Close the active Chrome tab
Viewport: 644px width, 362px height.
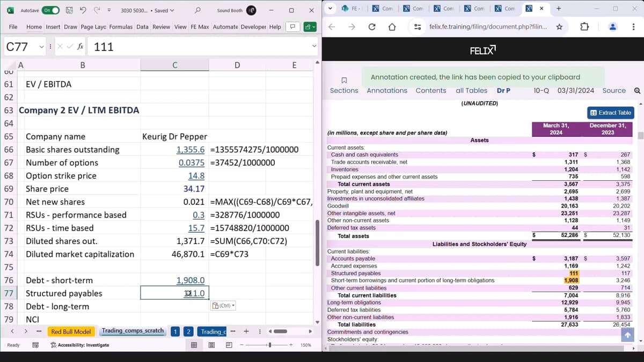(541, 9)
